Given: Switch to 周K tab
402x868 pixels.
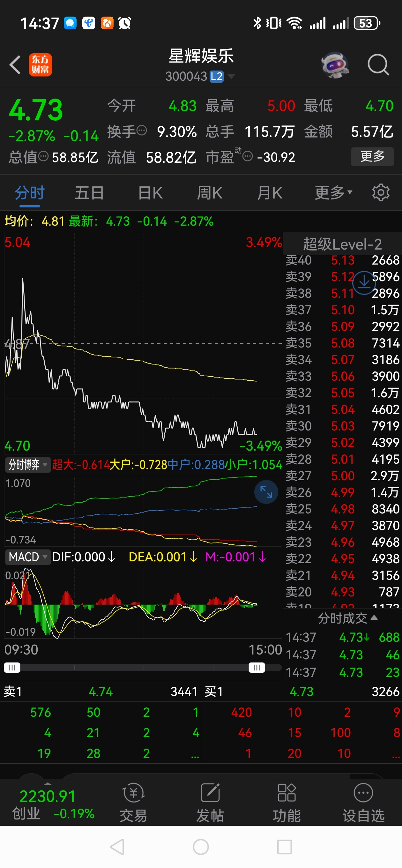Looking at the screenshot, I should (x=209, y=193).
